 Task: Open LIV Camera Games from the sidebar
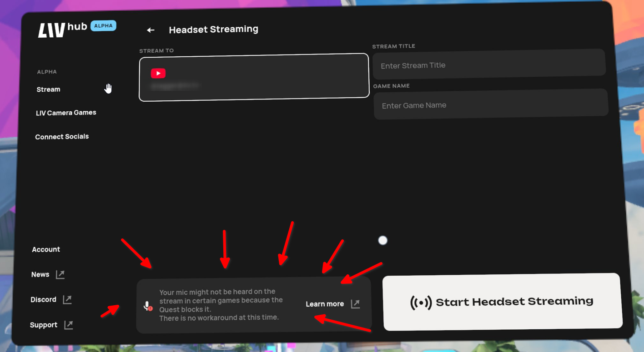[66, 113]
